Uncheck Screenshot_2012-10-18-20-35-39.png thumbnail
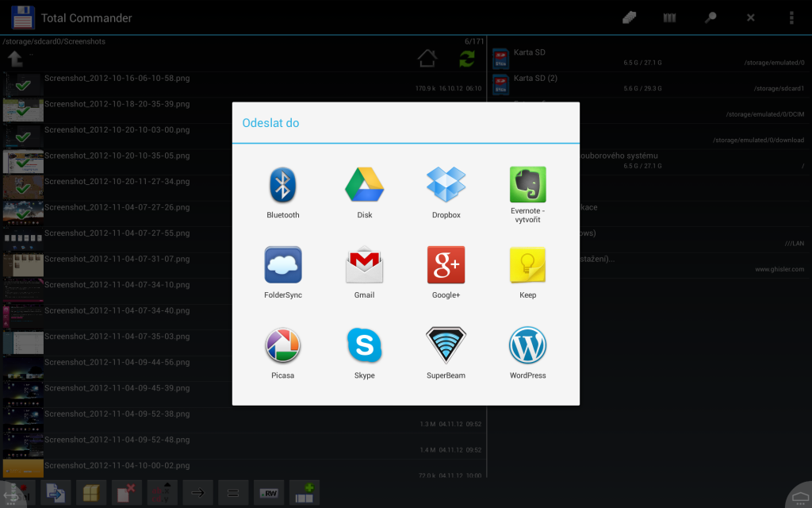812x508 pixels. click(x=23, y=111)
